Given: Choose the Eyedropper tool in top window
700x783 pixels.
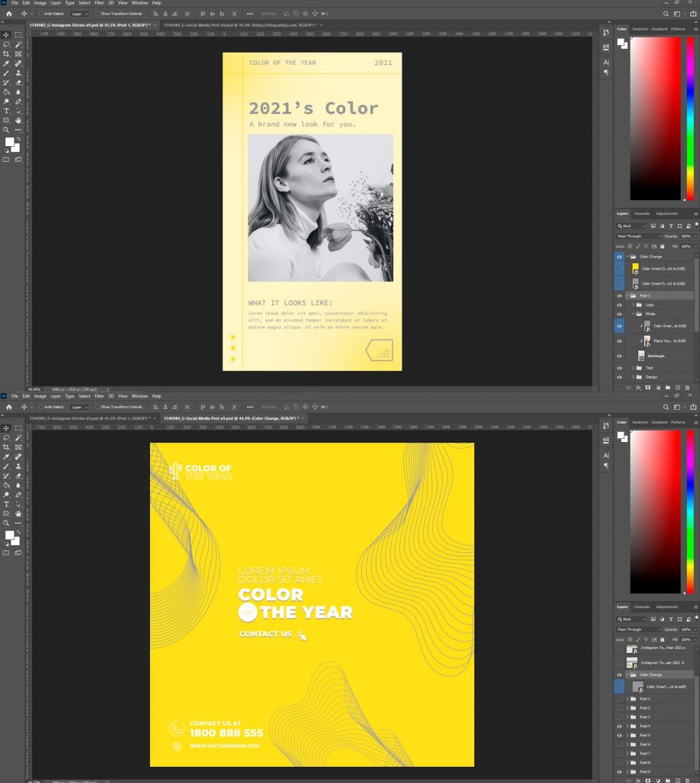Looking at the screenshot, I should 6,63.
